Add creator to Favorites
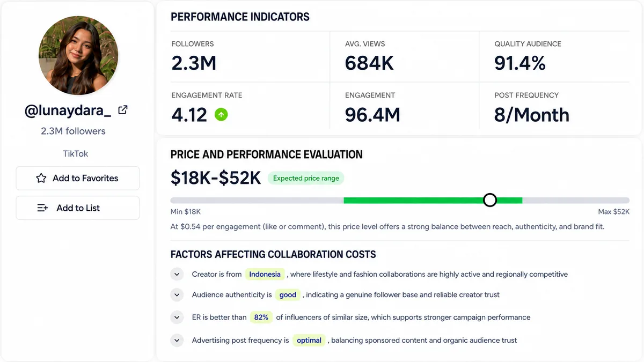 click(x=78, y=178)
